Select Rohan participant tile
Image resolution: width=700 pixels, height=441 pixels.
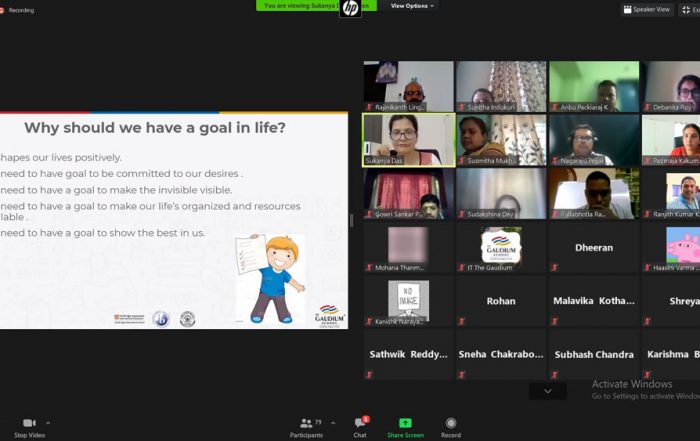point(501,301)
